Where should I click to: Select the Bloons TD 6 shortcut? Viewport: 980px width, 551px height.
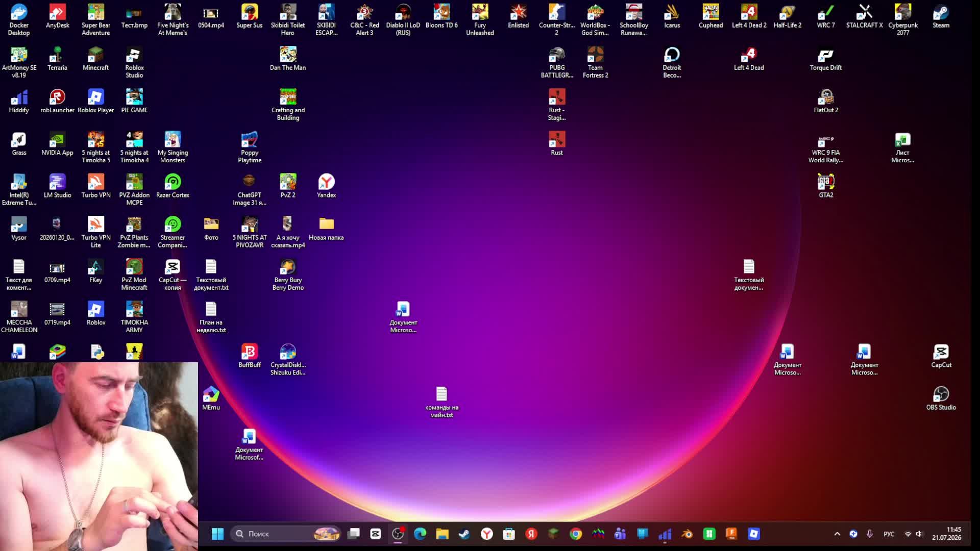(442, 16)
